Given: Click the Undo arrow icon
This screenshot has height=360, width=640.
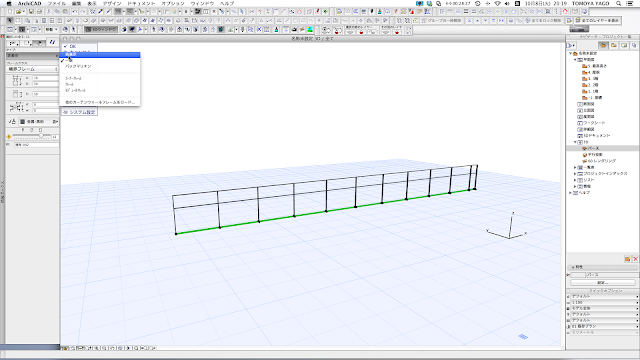Looking at the screenshot, I should 75,12.
